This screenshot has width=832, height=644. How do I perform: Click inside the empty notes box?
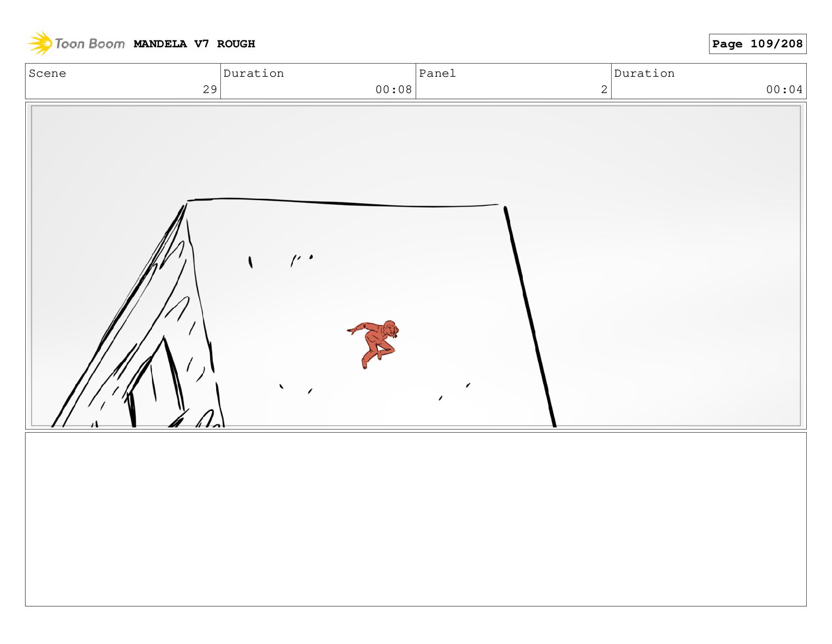415,519
